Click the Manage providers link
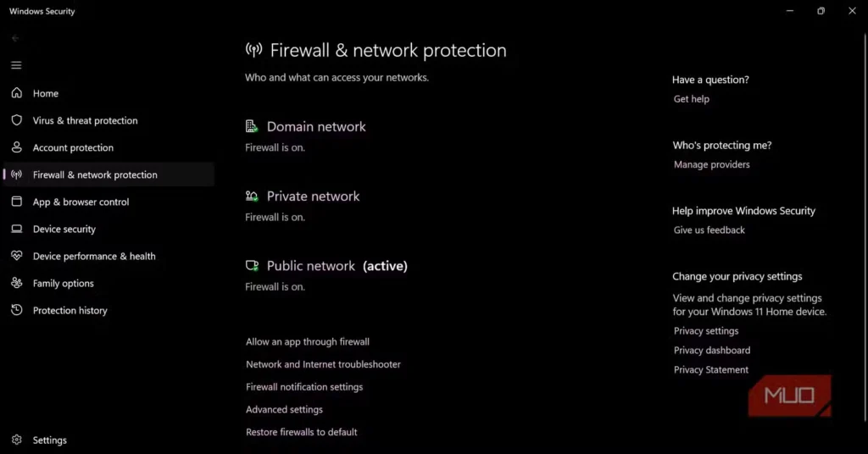868x454 pixels. click(712, 164)
